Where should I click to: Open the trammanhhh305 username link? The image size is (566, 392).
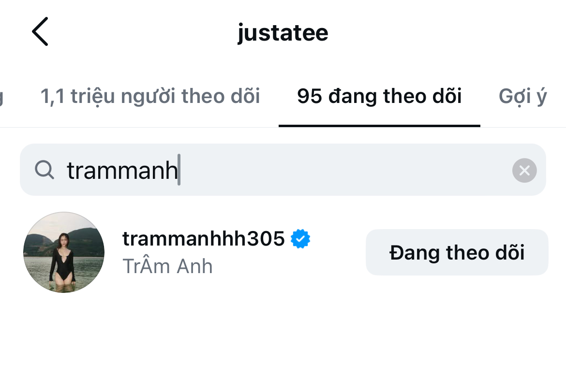coord(203,239)
